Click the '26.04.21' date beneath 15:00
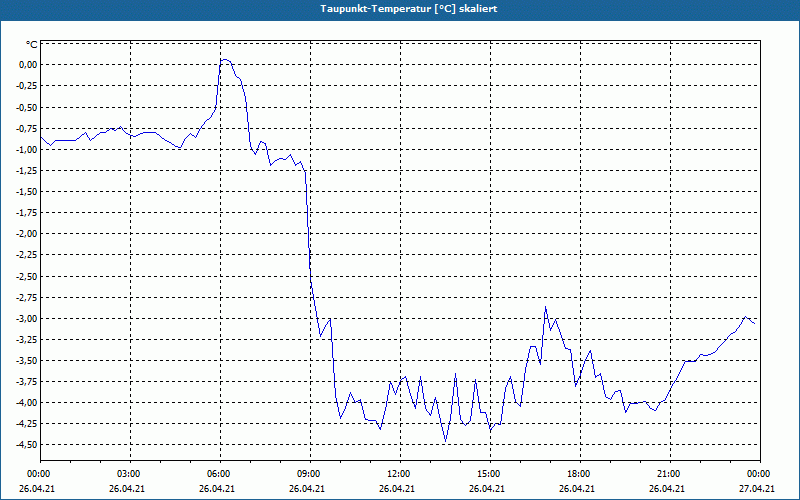 coord(487,489)
